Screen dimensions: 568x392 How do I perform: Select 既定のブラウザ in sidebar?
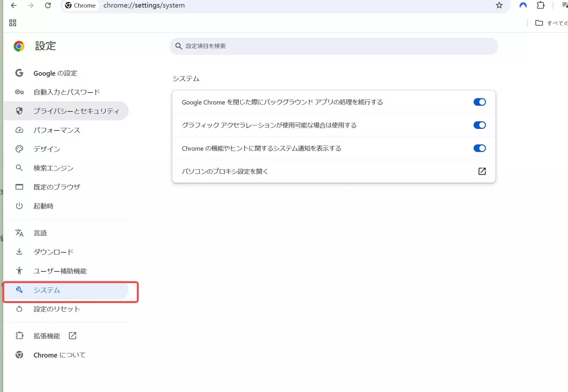pyautogui.click(x=66, y=187)
